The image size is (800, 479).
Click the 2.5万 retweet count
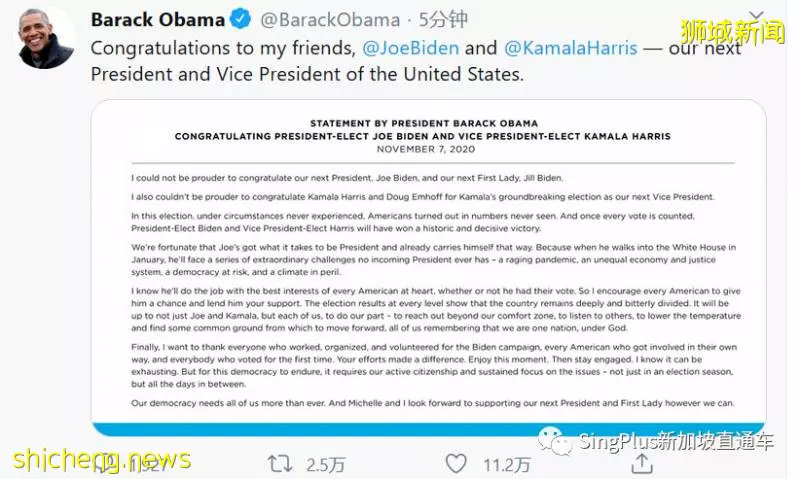tap(326, 465)
